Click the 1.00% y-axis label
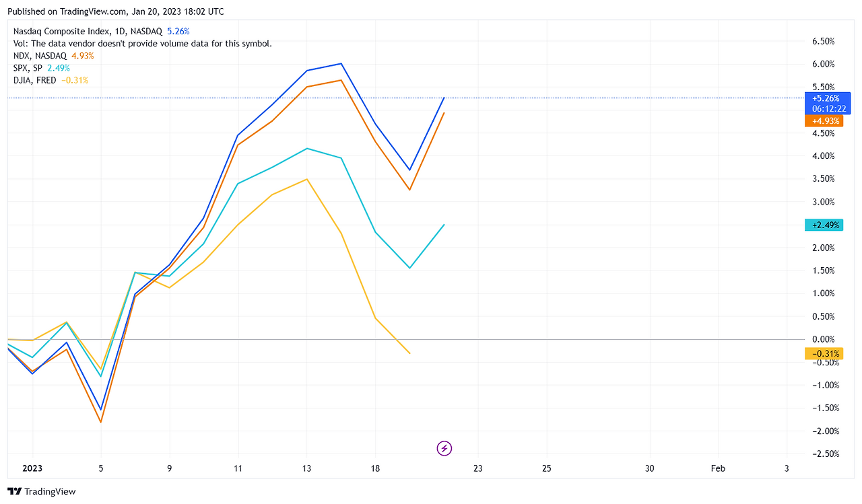862x504 pixels. click(824, 293)
